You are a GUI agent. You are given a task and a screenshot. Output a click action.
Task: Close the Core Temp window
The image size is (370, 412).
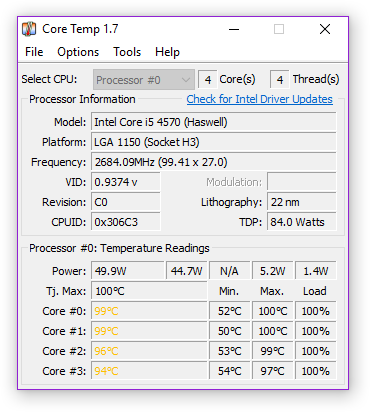tap(325, 29)
